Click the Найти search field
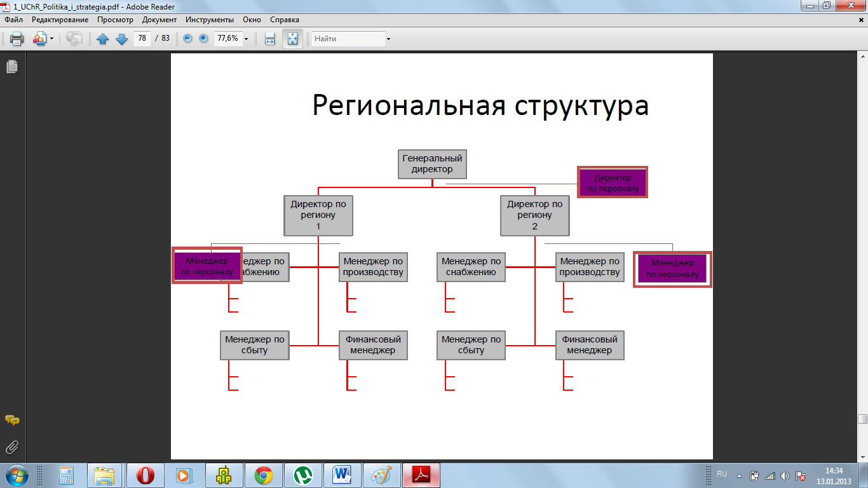 click(348, 39)
